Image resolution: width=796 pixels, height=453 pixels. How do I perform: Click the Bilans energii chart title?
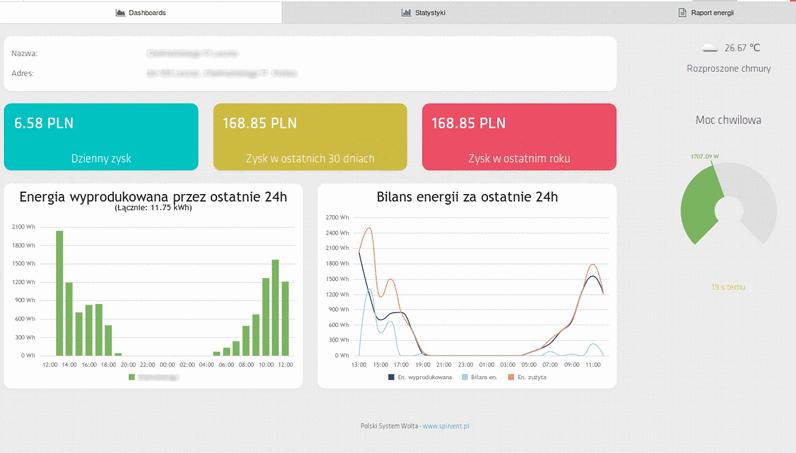(x=467, y=197)
